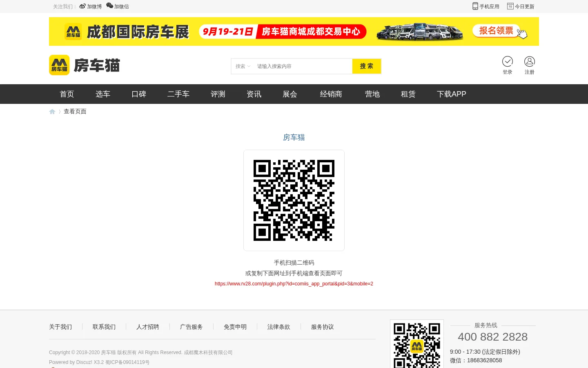The image size is (588, 368).
Task: Click the home breadcrumb icon
Action: [x=52, y=112]
